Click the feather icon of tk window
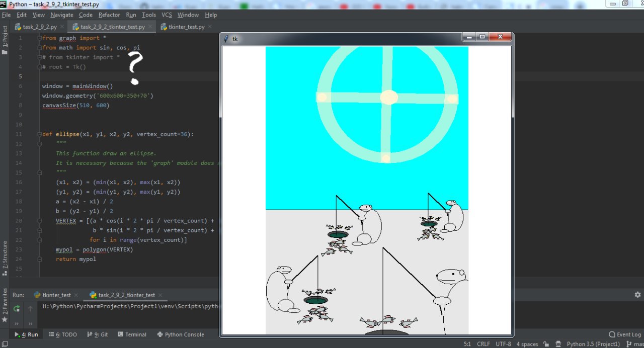 coord(227,39)
